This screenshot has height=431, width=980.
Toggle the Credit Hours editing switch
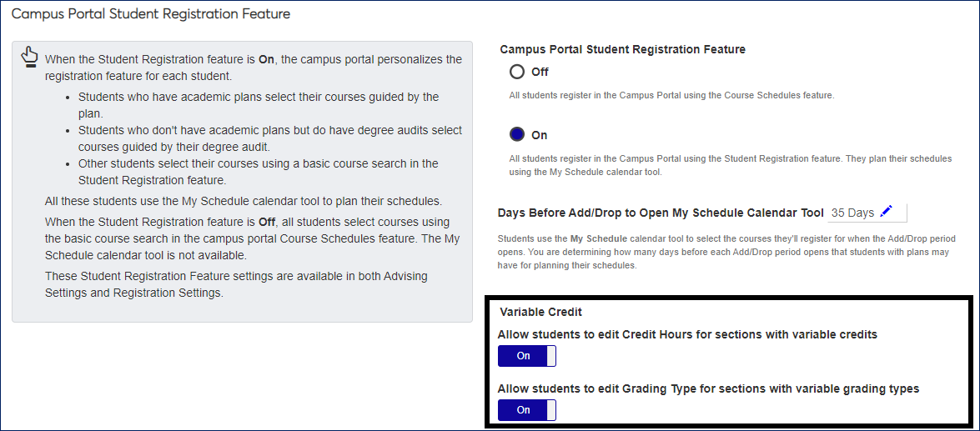[x=527, y=356]
